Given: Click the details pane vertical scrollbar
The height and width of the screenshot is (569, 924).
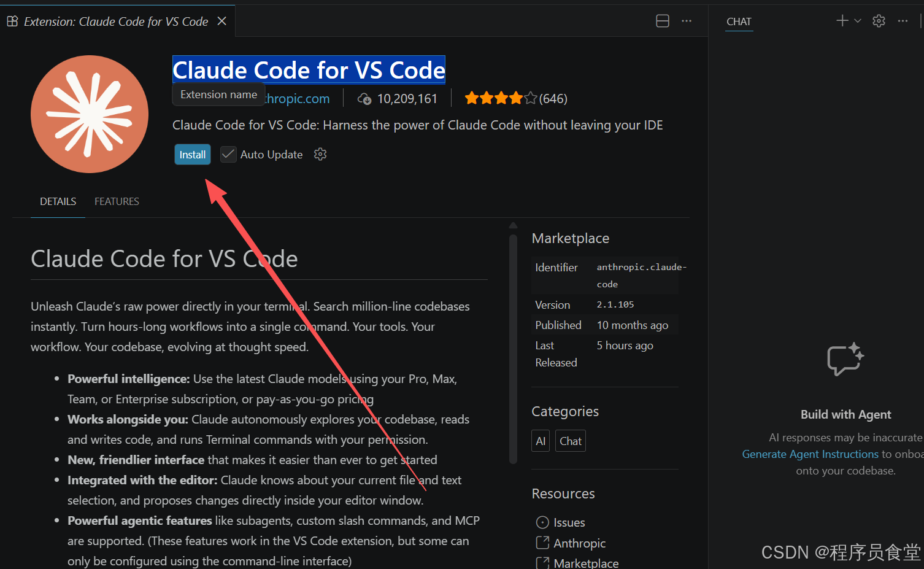Looking at the screenshot, I should coord(513,349).
